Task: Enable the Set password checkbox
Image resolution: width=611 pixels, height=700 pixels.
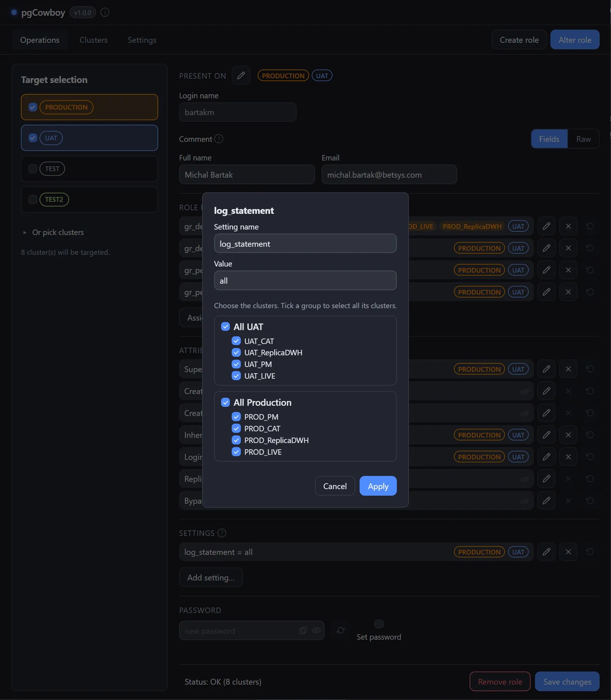Action: click(x=379, y=624)
